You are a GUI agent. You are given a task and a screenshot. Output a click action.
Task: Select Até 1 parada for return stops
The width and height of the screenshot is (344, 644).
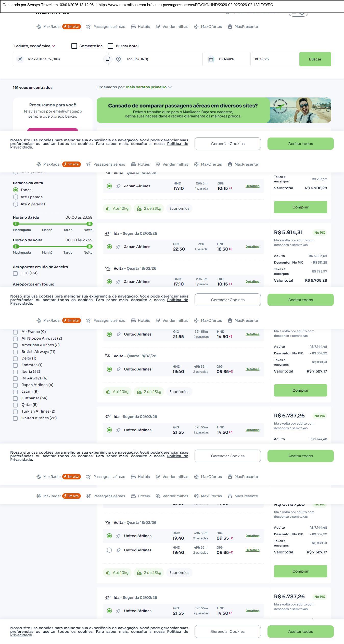[16, 197]
